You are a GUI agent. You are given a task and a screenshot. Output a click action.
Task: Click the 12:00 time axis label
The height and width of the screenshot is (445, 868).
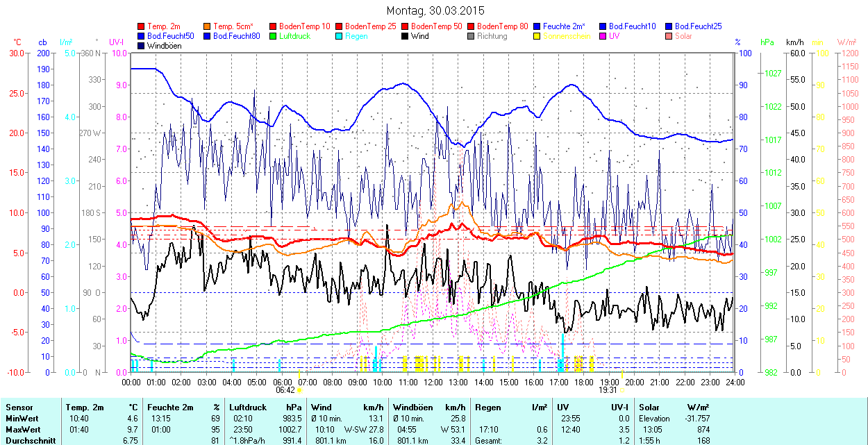click(x=433, y=382)
